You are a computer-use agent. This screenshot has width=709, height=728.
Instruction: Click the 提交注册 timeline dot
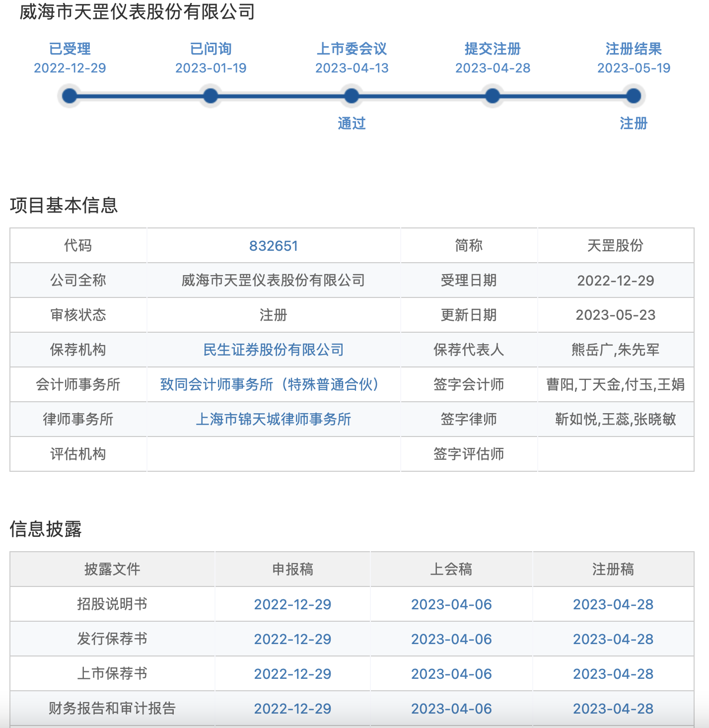coord(493,96)
